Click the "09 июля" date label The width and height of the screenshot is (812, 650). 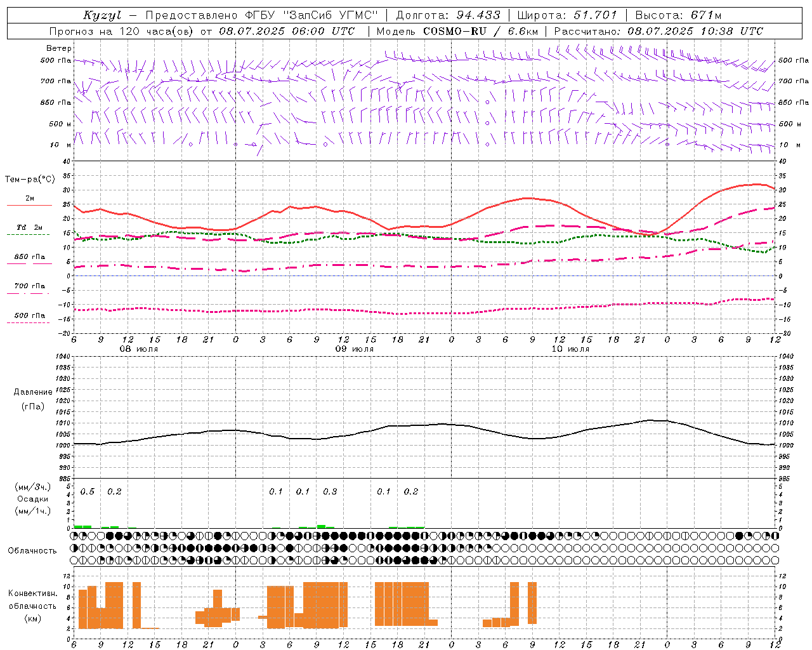point(355,349)
